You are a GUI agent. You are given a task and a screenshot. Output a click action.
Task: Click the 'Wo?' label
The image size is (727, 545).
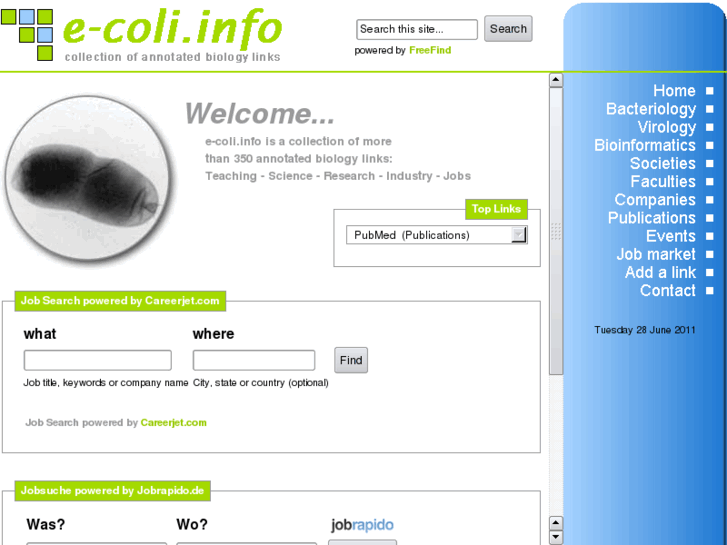pos(192,525)
